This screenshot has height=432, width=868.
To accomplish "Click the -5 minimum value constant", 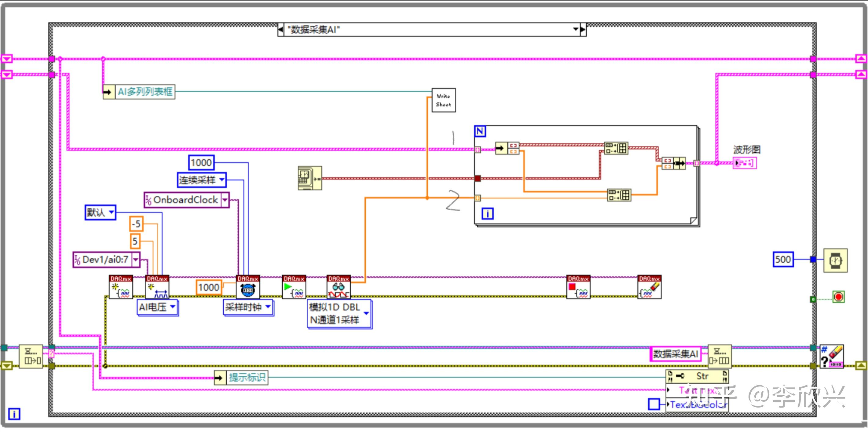I will tap(137, 224).
